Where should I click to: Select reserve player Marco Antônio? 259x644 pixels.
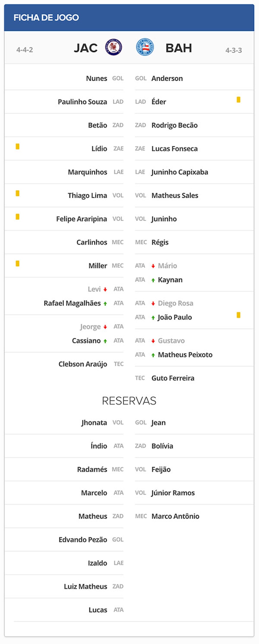click(175, 516)
